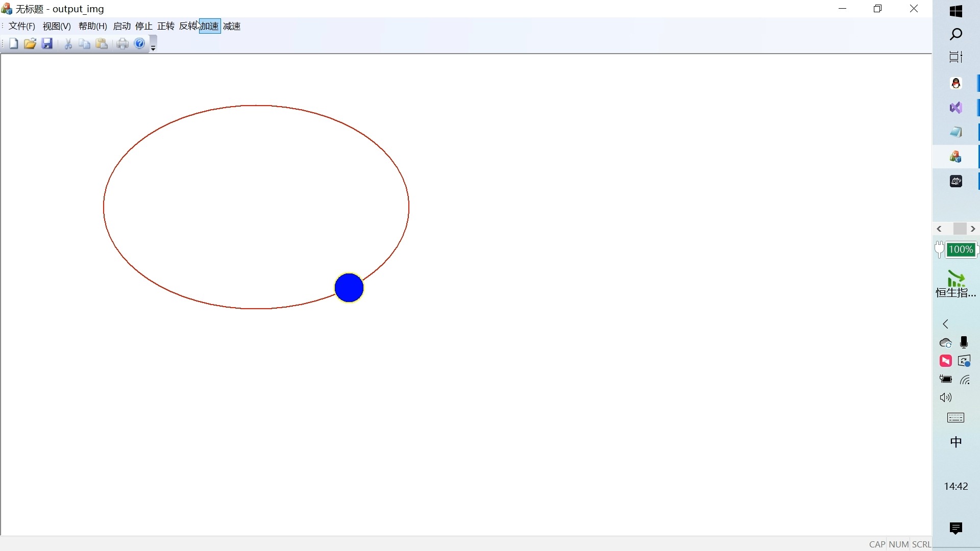This screenshot has height=551, width=980.
Task: Click the blue Help question mark icon
Action: 139,44
